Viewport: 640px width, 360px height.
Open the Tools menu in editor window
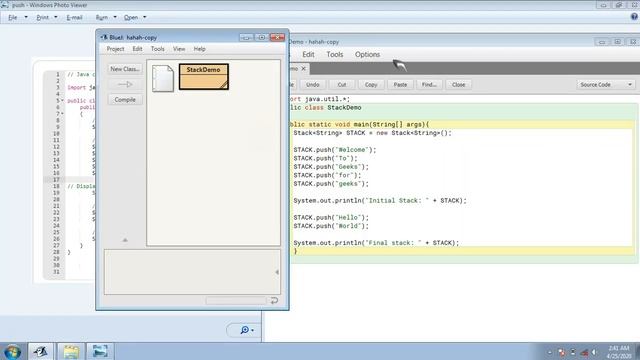[335, 54]
